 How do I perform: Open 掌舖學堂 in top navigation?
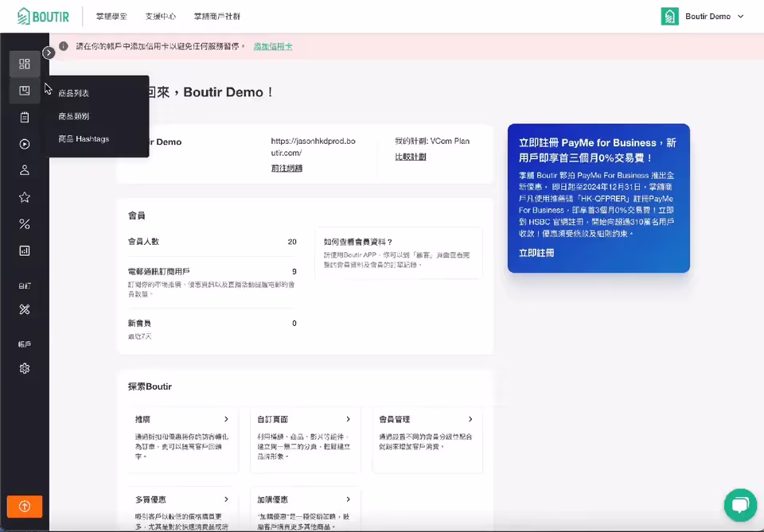point(111,16)
